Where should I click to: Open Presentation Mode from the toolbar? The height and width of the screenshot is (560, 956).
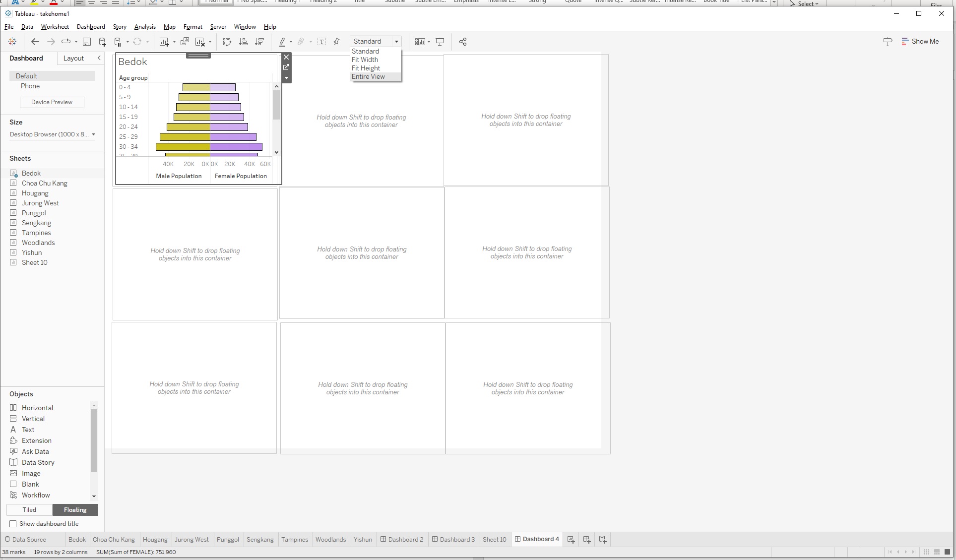[x=440, y=42]
